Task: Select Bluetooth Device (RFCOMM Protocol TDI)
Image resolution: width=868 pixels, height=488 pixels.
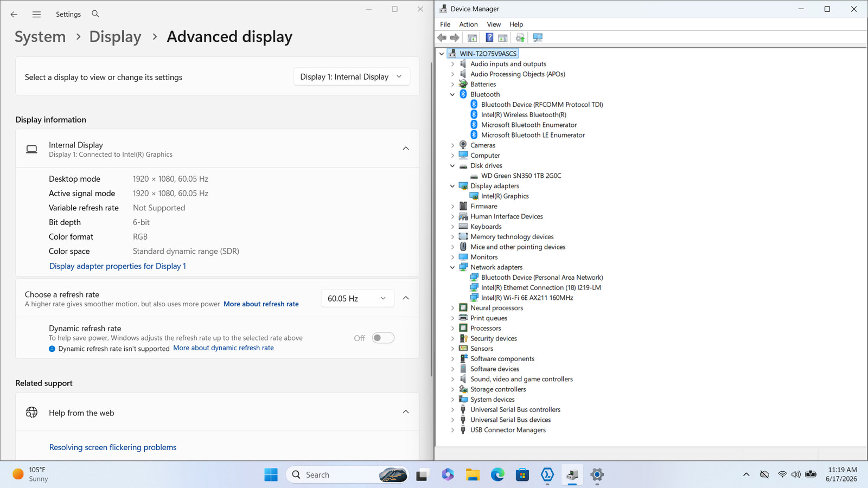Action: coord(542,105)
